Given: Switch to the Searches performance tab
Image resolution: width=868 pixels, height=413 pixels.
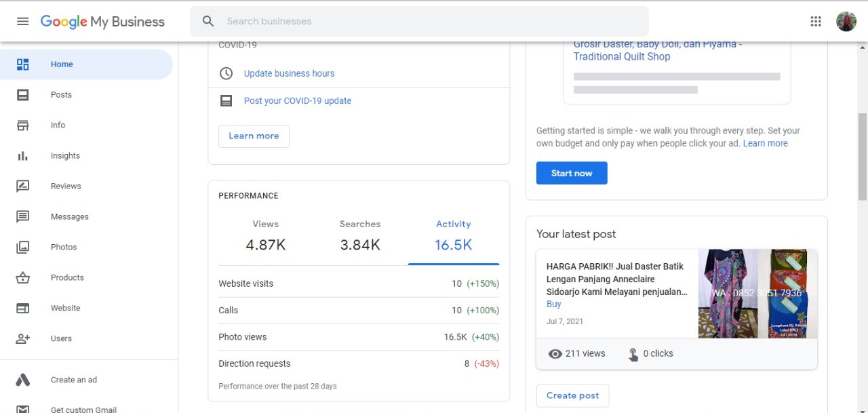Looking at the screenshot, I should click(360, 235).
